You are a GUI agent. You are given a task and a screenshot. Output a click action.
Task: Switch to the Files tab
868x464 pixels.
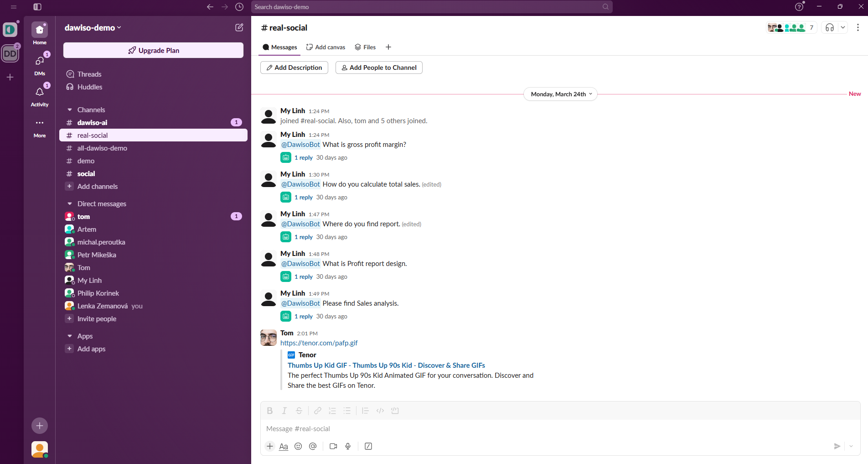coord(365,47)
